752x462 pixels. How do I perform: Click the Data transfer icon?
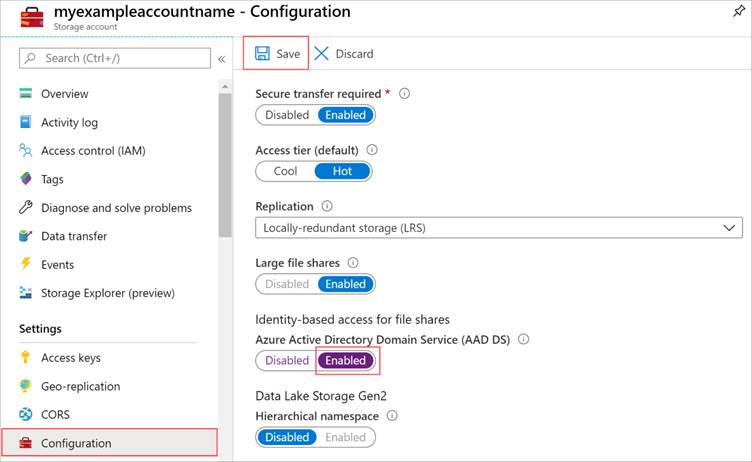coord(25,236)
